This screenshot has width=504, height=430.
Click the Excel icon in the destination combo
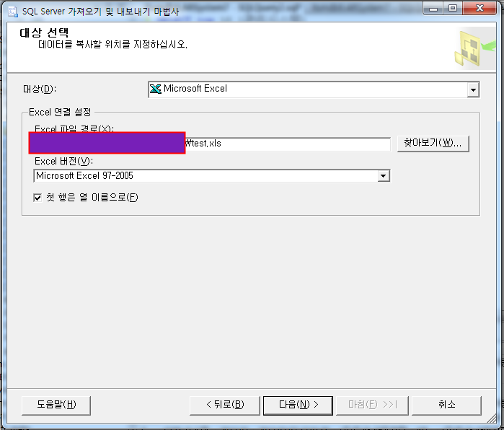click(x=156, y=89)
